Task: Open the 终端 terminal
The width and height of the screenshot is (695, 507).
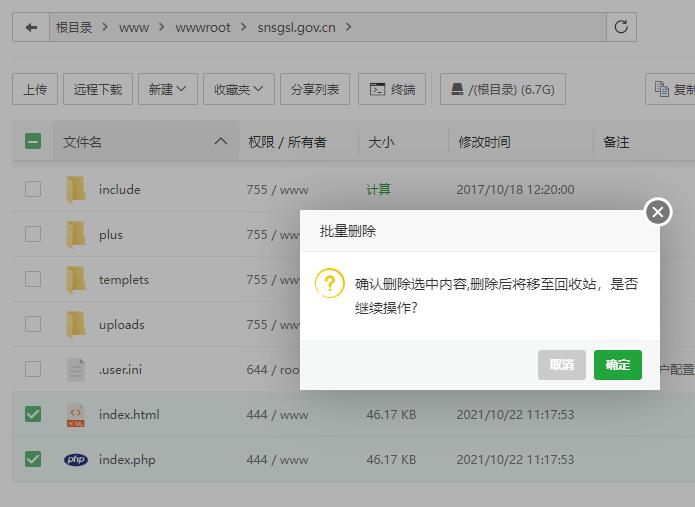Action: [392, 89]
